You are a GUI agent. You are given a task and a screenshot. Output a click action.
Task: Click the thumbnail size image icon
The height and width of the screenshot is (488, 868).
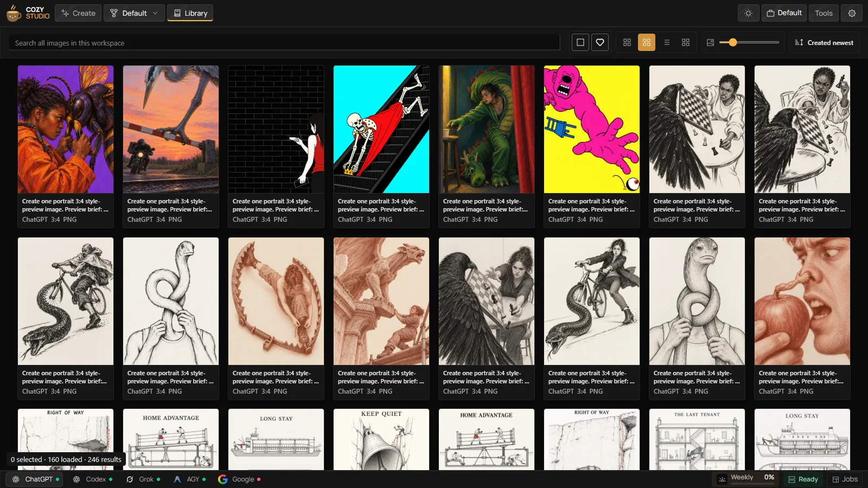click(710, 42)
